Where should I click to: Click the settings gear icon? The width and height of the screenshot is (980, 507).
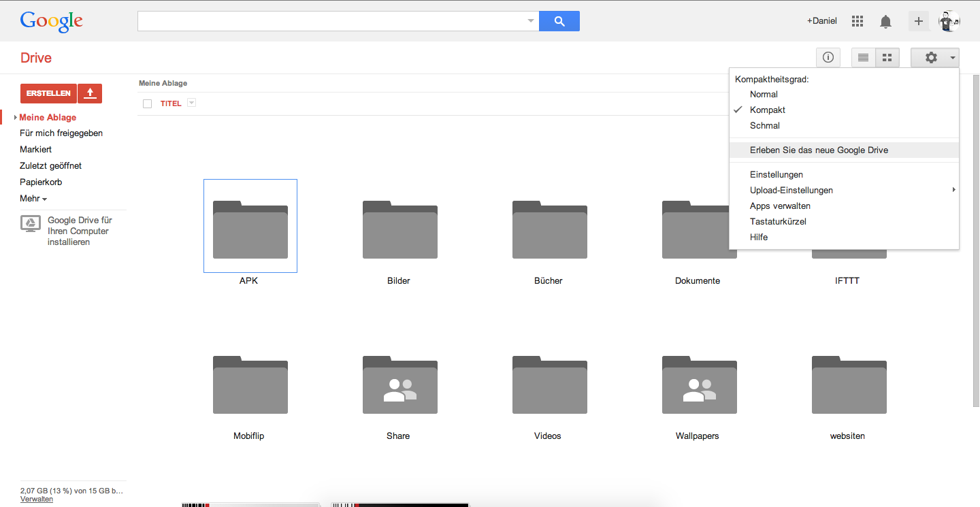tap(931, 58)
